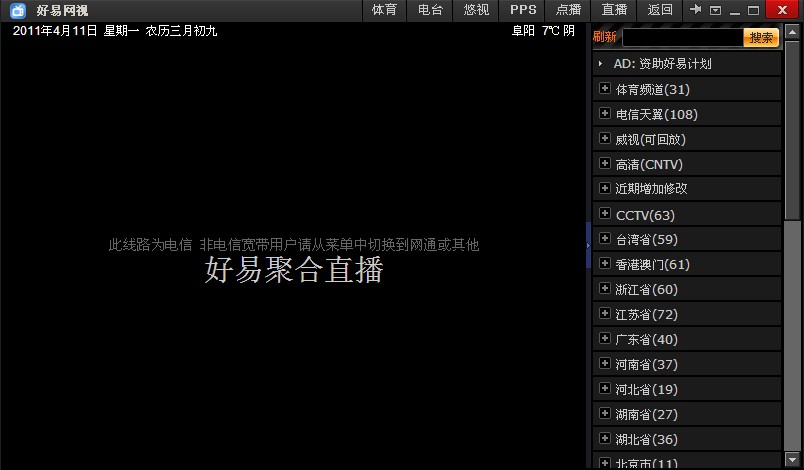Screen dimensions: 804x470
Task: Click the plus icon beside 广东省(40)
Action: point(605,338)
